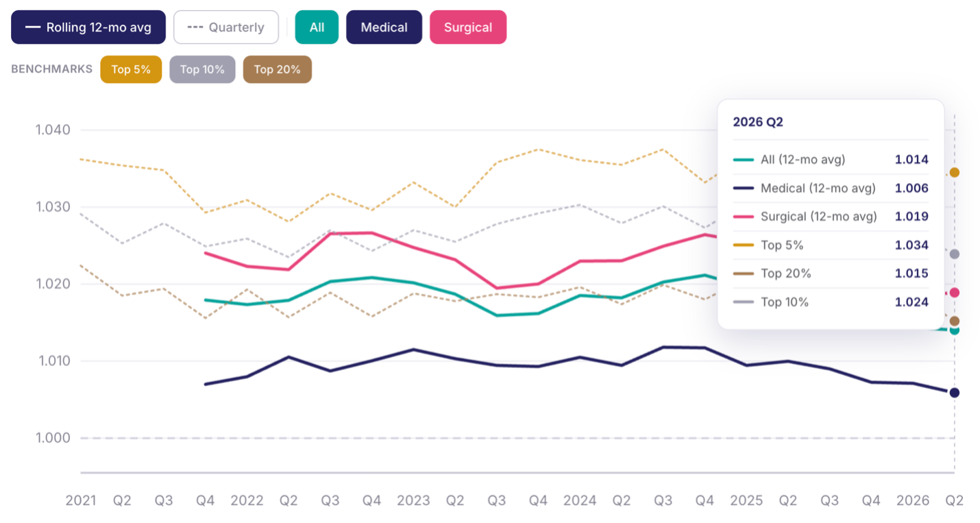Viewport: 980px width, 523px height.
Task: Click the Top 20% brown endpoint dot
Action: (x=954, y=321)
